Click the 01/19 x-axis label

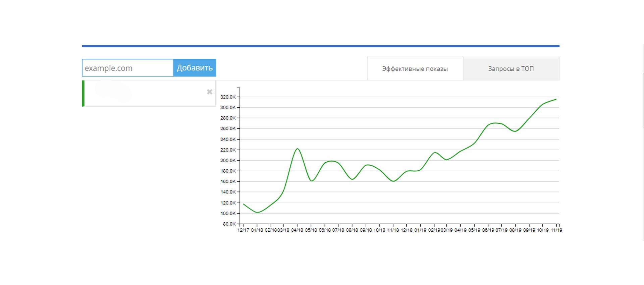pyautogui.click(x=420, y=230)
